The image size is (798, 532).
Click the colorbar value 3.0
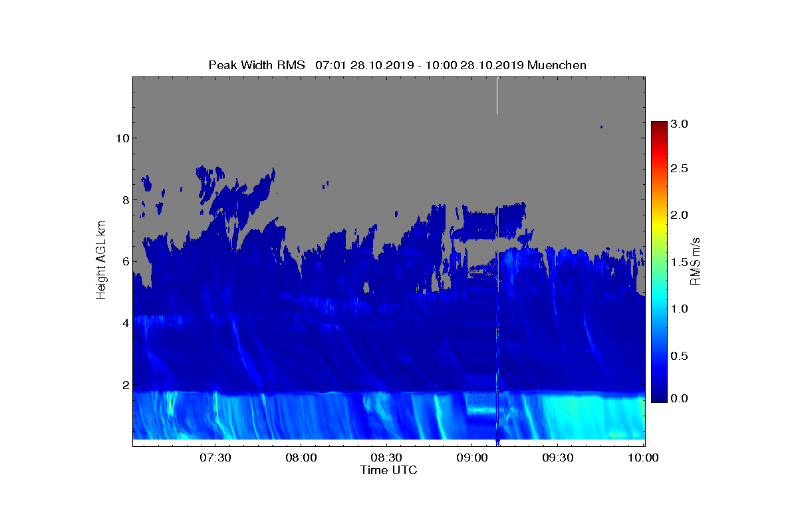pos(680,124)
